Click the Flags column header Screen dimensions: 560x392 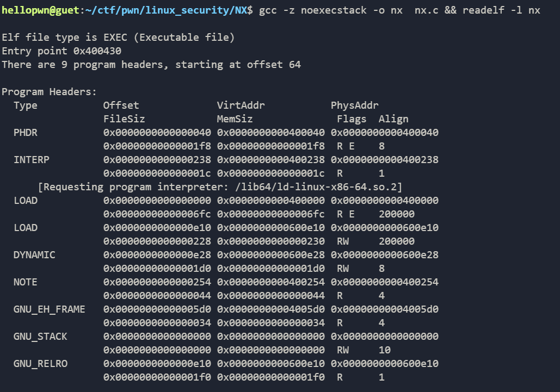(352, 119)
